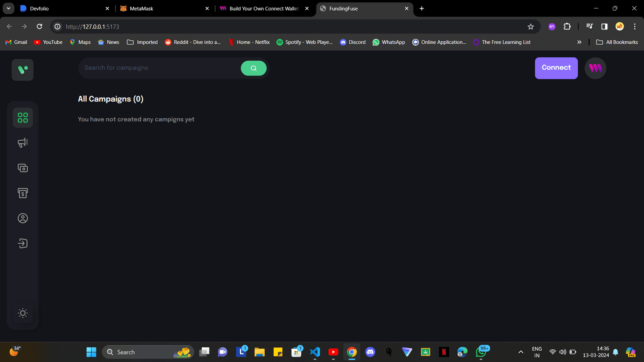The height and width of the screenshot is (362, 644).
Task: Open the withdraw dollar-box sidebar icon
Action: [23, 193]
